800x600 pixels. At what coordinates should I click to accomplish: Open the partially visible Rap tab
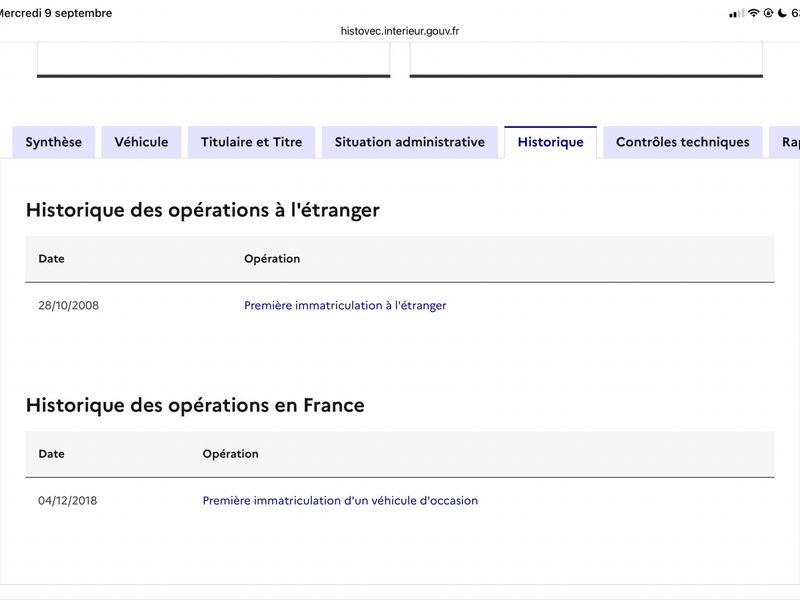point(785,142)
